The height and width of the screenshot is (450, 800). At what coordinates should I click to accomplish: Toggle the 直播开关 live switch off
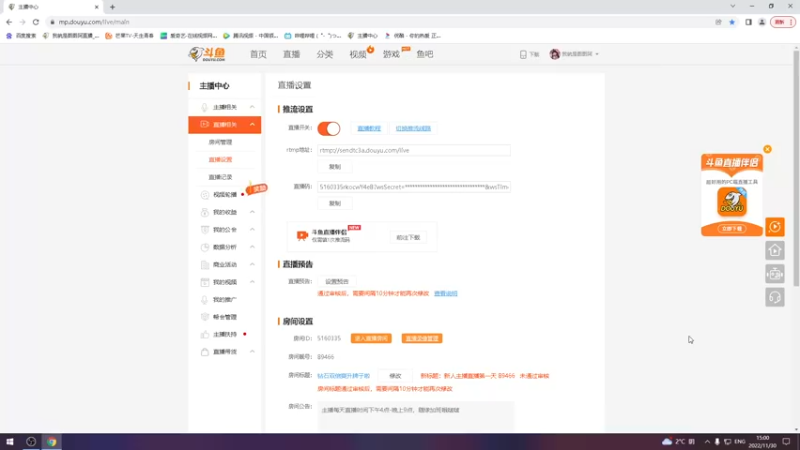[329, 129]
